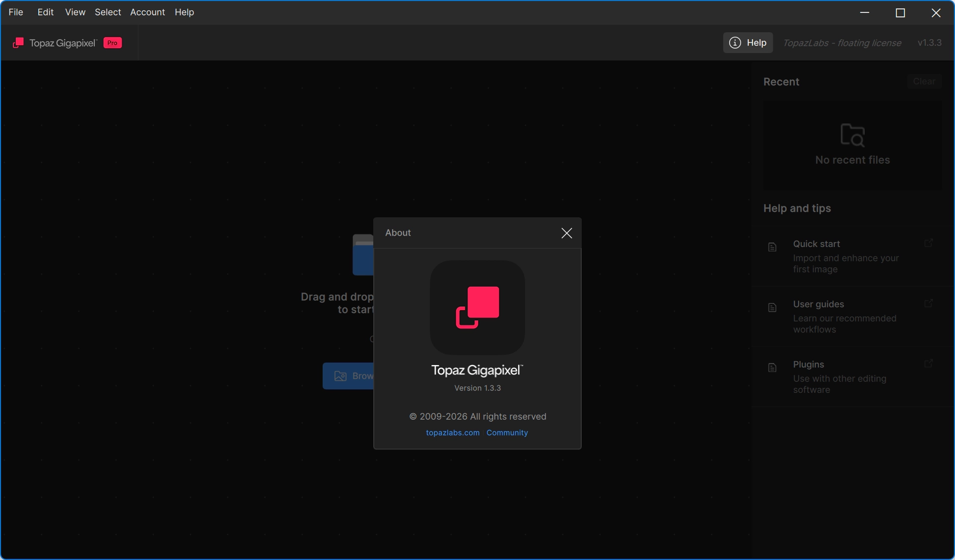Click the No recent files text
This screenshot has height=560, width=955.
852,160
